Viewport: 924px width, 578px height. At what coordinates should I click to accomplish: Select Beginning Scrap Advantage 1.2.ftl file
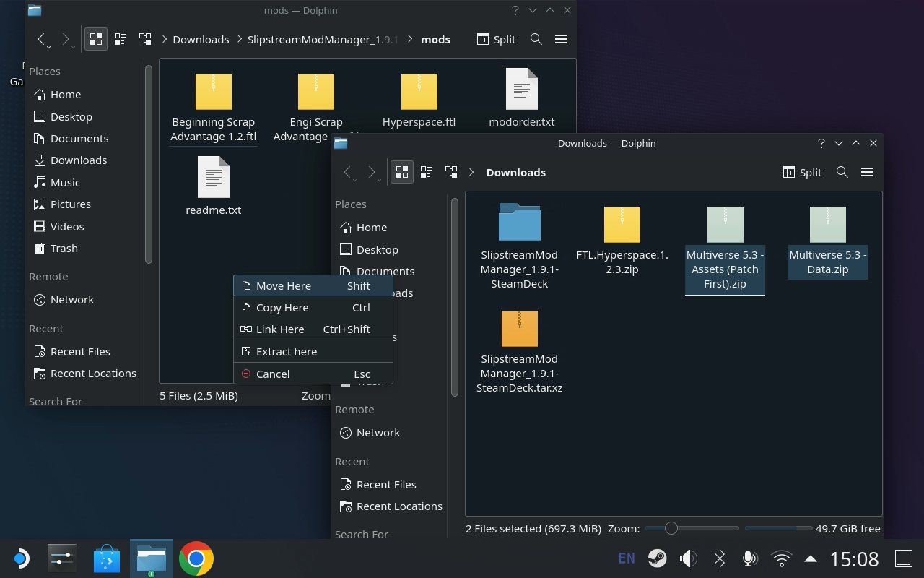tap(213, 107)
